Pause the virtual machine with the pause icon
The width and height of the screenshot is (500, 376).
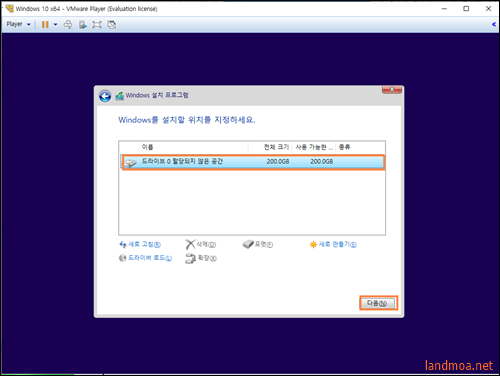[45, 24]
